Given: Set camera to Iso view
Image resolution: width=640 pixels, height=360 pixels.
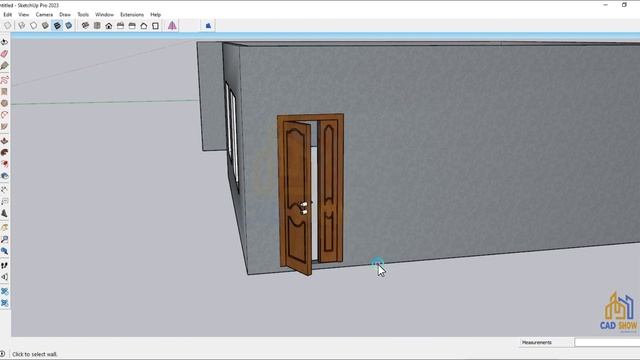Looking at the screenshot, I should [x=85, y=26].
